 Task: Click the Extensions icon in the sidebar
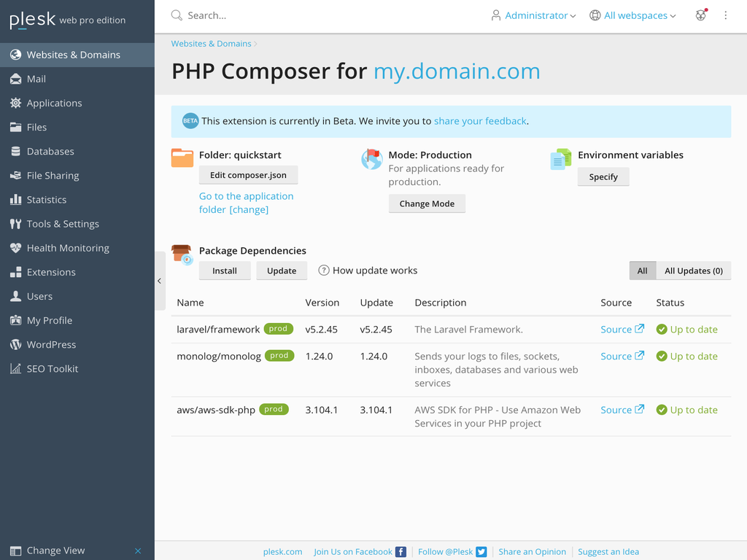[x=16, y=272]
